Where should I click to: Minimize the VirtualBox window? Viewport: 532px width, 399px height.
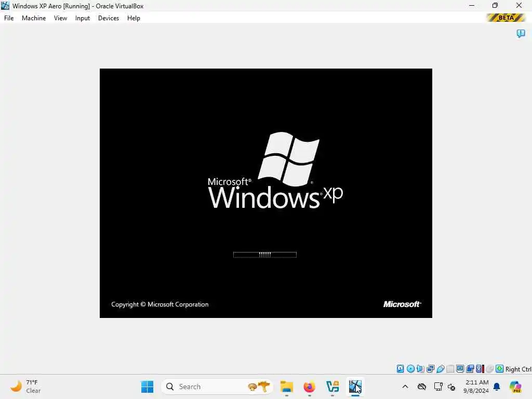click(472, 6)
